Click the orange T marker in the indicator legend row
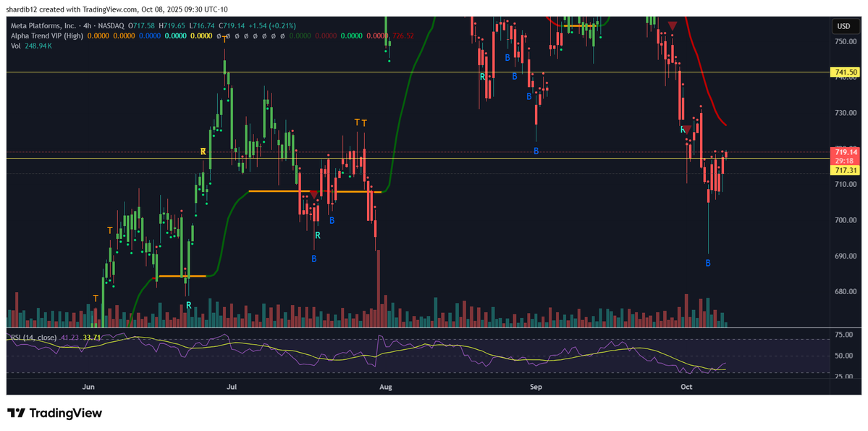The image size is (868, 431). [x=224, y=40]
